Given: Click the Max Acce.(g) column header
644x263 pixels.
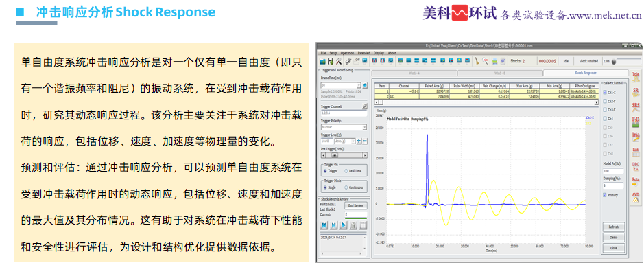Looking at the screenshot, I should click(x=525, y=86).
